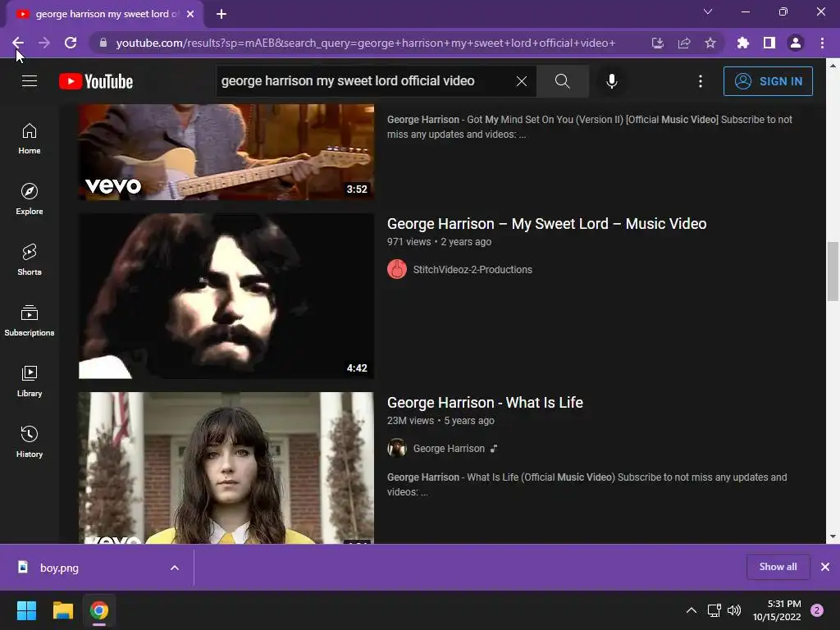Open StitchVideoz-2-Productions channel avatar
The width and height of the screenshot is (840, 630).
tap(397, 269)
